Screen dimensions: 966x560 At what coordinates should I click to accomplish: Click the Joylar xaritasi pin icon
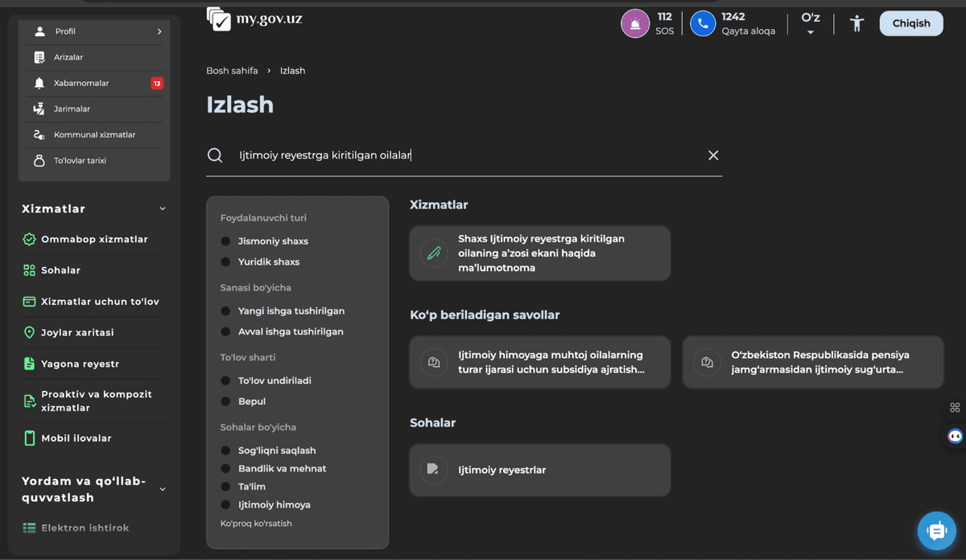coord(29,332)
